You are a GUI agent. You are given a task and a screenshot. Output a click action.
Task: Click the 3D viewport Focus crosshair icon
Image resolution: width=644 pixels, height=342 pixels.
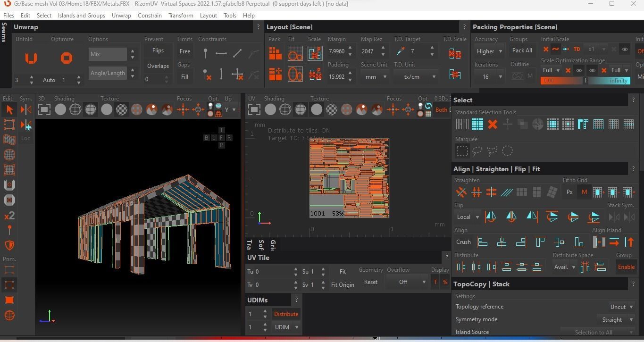pos(183,110)
